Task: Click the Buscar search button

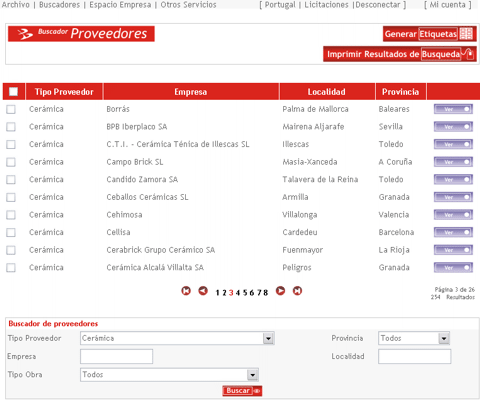Action: [242, 391]
